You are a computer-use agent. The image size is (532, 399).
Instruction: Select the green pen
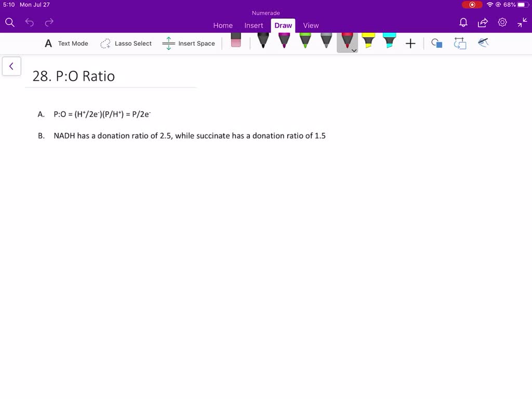305,41
